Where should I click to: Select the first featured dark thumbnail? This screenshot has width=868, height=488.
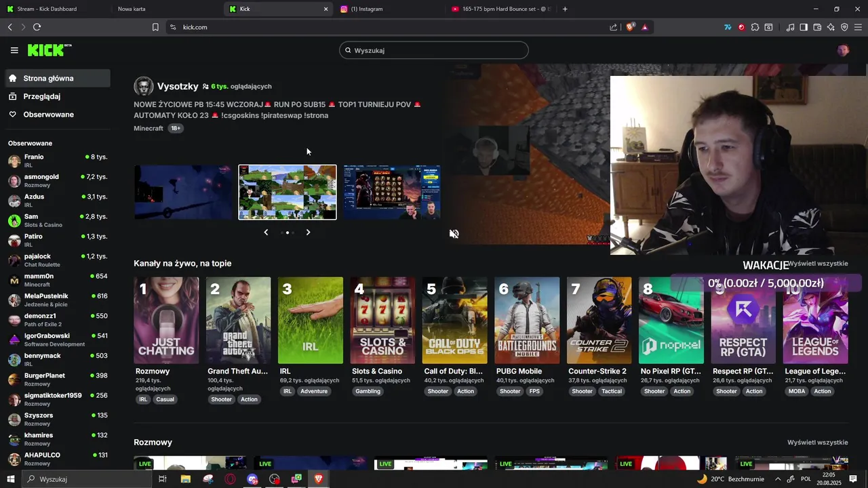(183, 192)
